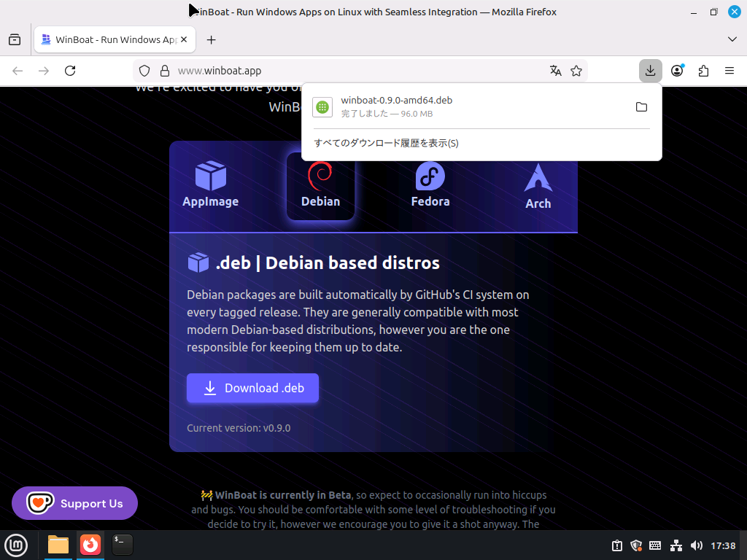Select the WinBoat browser tab
The width and height of the screenshot is (747, 560).
(x=113, y=39)
